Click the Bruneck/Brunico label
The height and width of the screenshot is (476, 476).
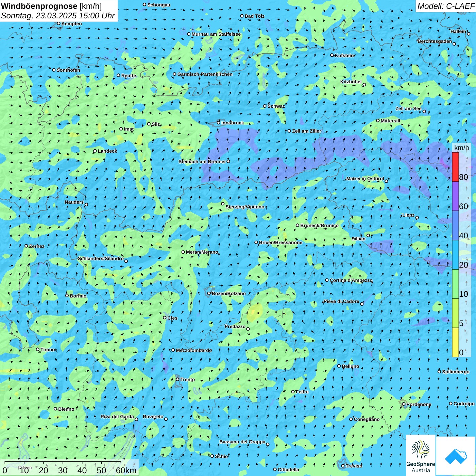tap(319, 225)
